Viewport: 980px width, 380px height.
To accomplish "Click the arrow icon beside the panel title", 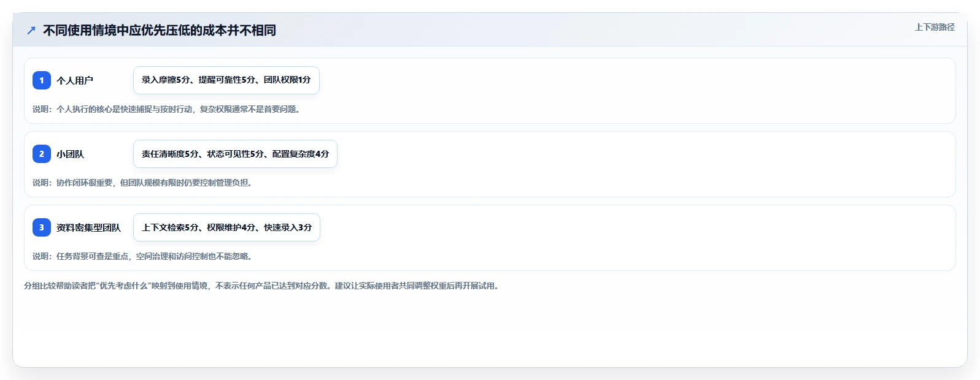I will (31, 30).
